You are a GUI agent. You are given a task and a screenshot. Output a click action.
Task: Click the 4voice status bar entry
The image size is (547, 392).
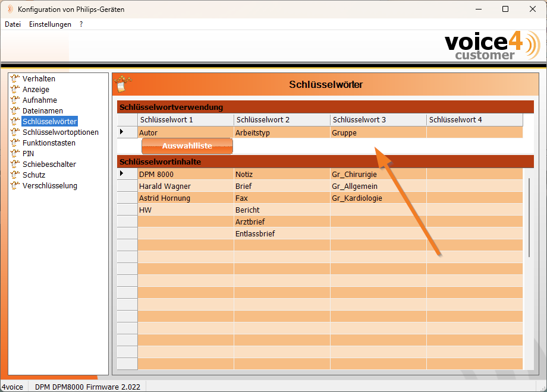[12, 387]
